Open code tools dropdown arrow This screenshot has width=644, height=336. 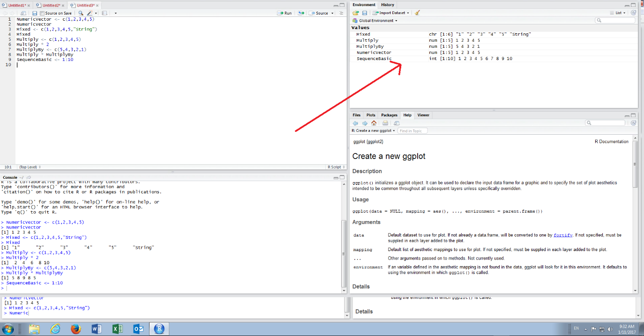96,13
